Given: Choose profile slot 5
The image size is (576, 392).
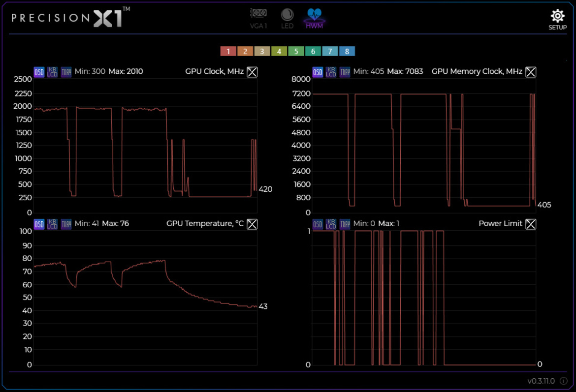Looking at the screenshot, I should click(x=296, y=51).
